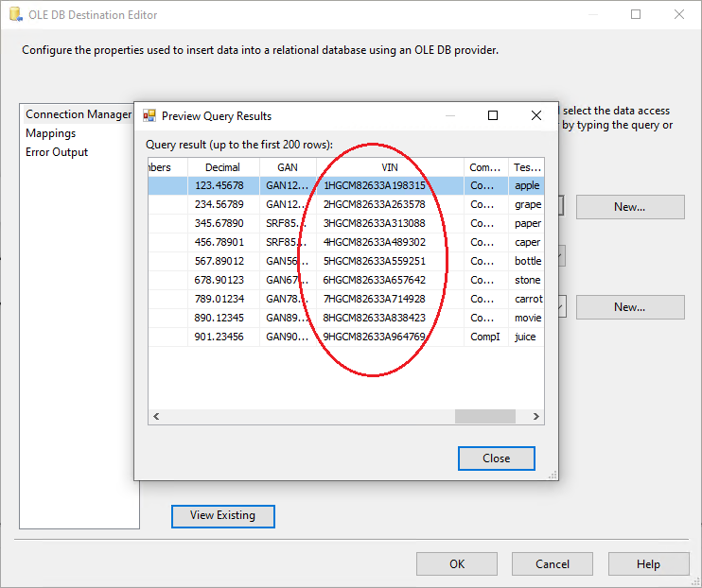702x588 pixels.
Task: Click the Help button
Action: (x=648, y=564)
